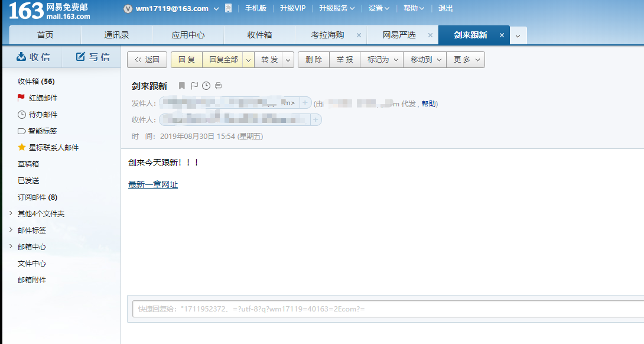Open 收件箱 (56) folder in sidebar
Image resolution: width=644 pixels, height=344 pixels.
(36, 82)
